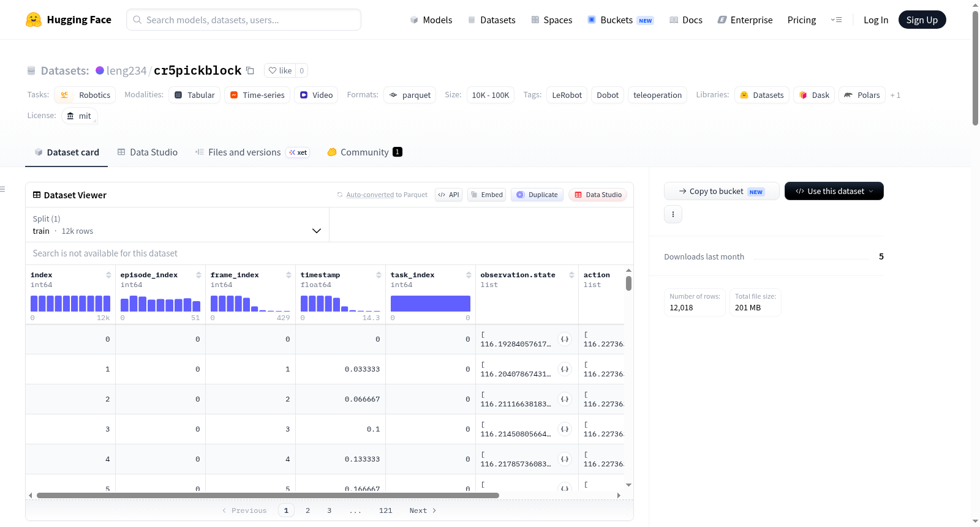The height and width of the screenshot is (527, 980).
Task: Go to page 3 of the table
Action: point(329,510)
